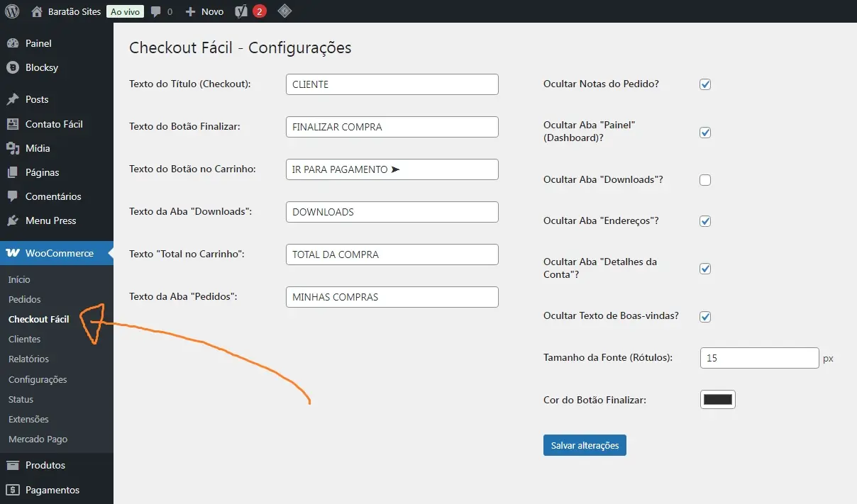Open the comments bubble icon in admin bar
Image resolution: width=857 pixels, height=504 pixels.
tap(156, 11)
